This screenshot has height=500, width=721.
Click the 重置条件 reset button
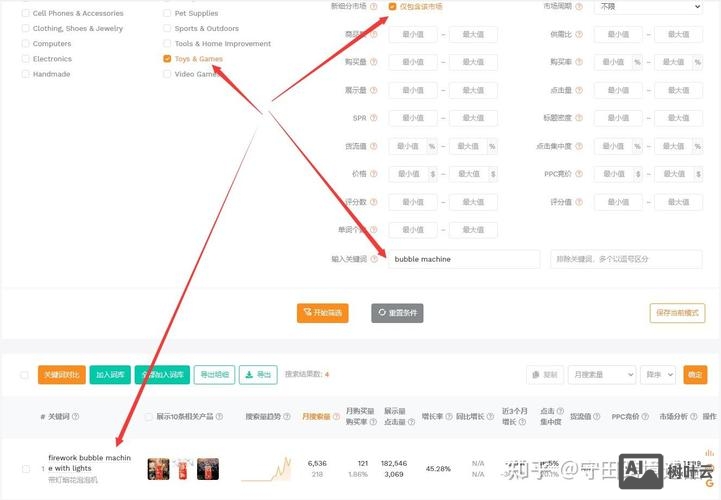397,313
